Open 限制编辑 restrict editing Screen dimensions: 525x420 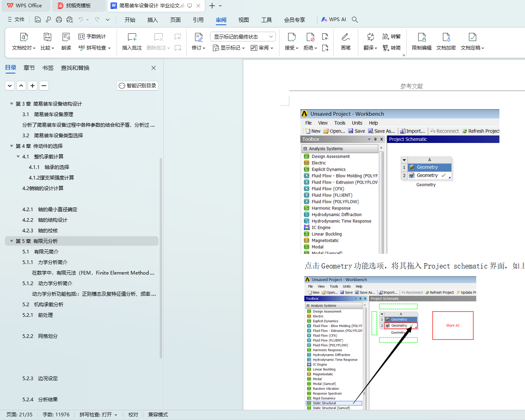point(422,42)
